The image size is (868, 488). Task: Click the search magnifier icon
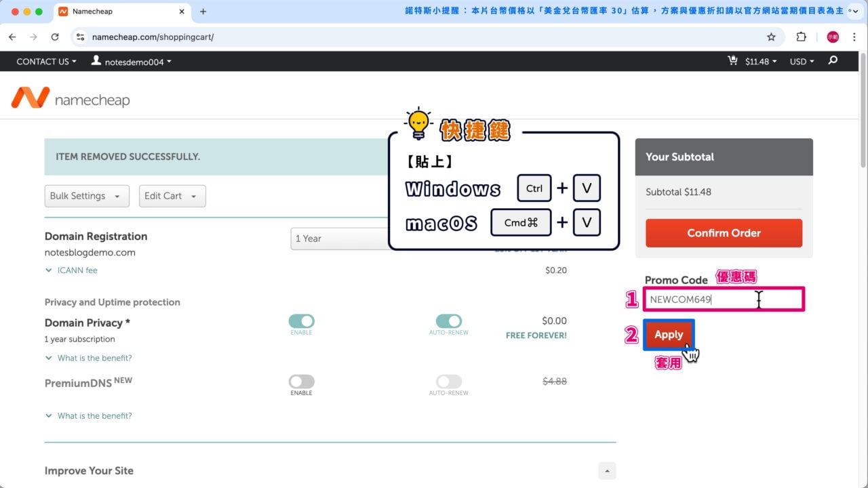tap(832, 61)
